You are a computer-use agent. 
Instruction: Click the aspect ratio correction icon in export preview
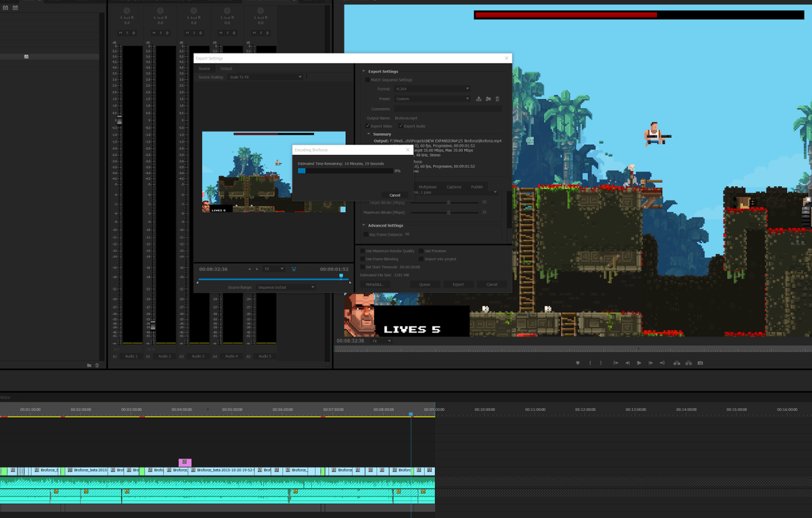294,269
